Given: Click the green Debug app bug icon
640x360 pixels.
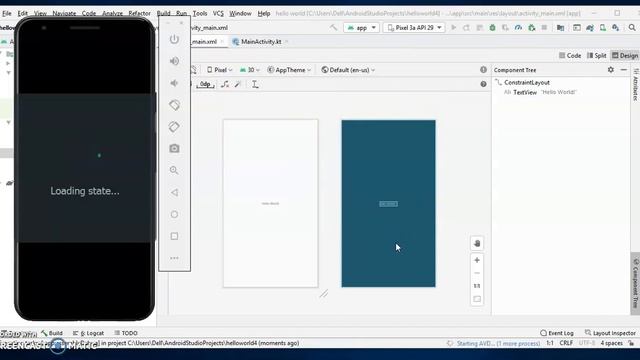Looking at the screenshot, I should click(x=493, y=28).
